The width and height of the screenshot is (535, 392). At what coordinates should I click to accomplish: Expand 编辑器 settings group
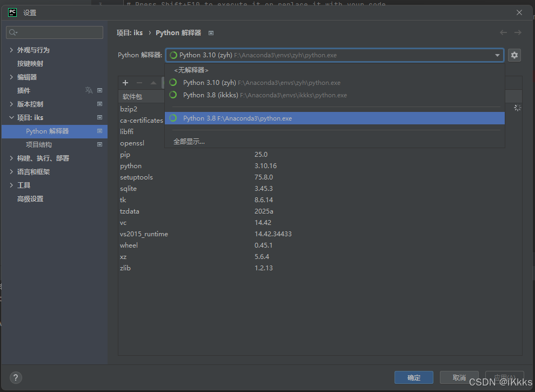tap(11, 77)
